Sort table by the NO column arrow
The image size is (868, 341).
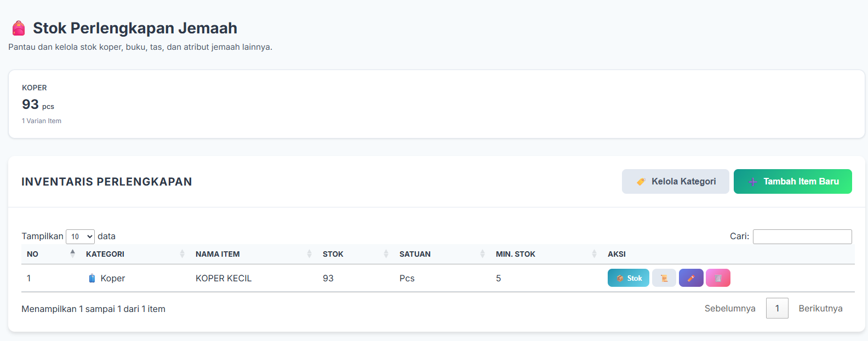pos(72,253)
